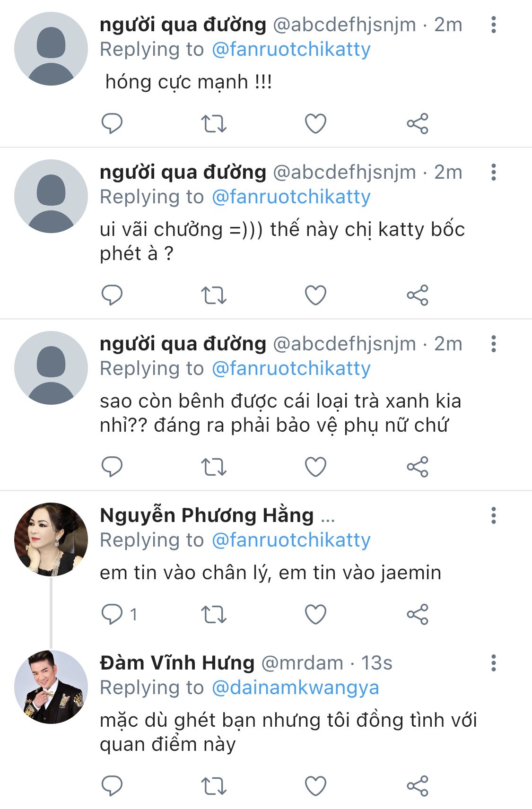Reply to the 'hóng cực mạnh !!!' tweet

pos(112,123)
